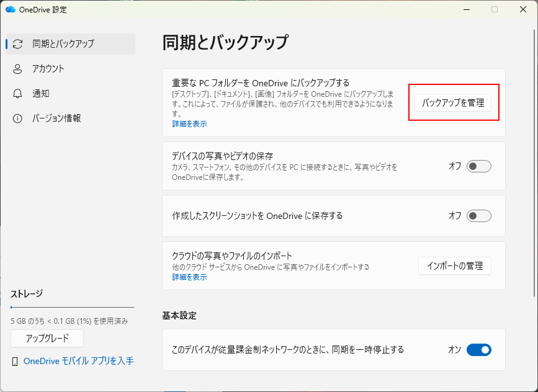Enable saving device photos and videos
This screenshot has height=392, width=538.
[478, 166]
